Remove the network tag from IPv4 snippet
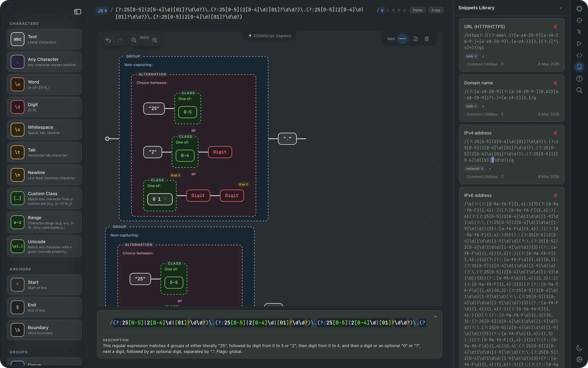588x368 pixels. (x=482, y=169)
